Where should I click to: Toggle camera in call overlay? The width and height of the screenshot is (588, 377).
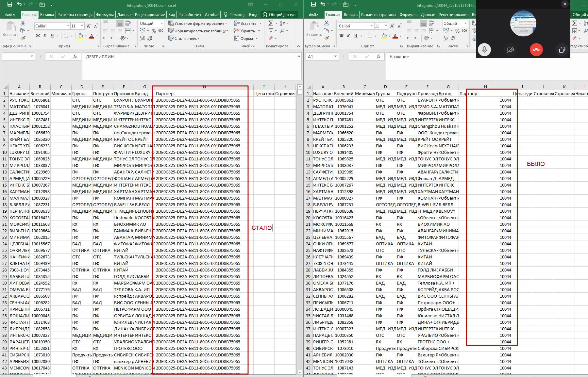click(x=510, y=50)
